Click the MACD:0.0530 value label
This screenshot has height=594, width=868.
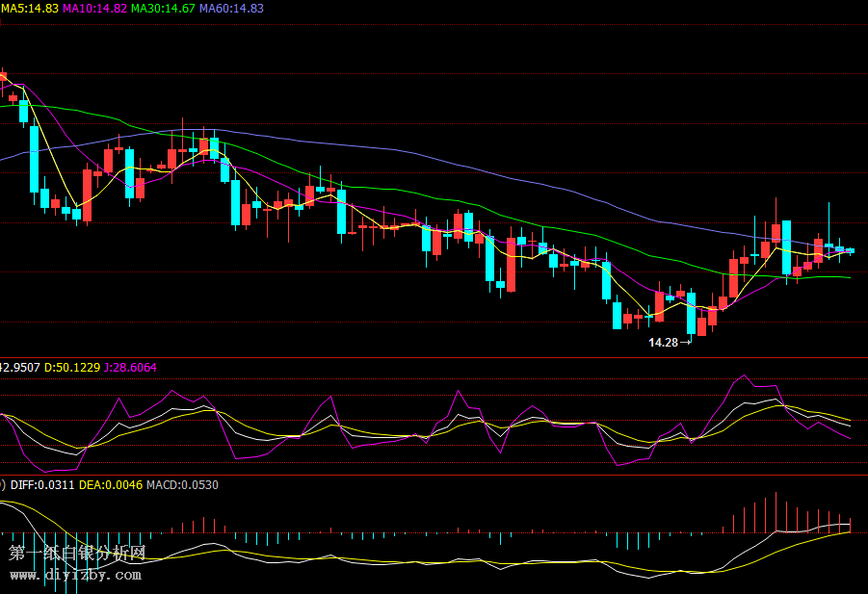[182, 484]
